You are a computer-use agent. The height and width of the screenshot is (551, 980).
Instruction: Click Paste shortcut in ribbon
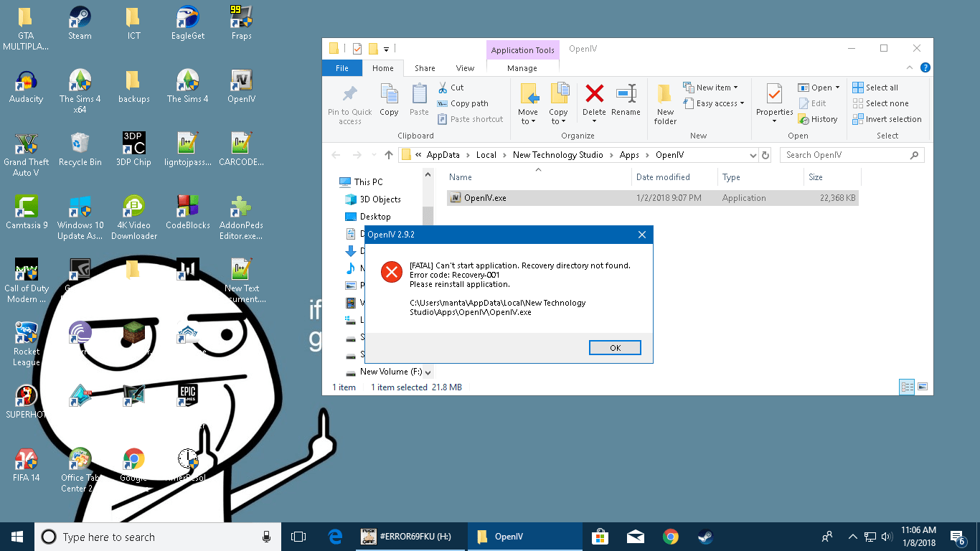(x=470, y=119)
